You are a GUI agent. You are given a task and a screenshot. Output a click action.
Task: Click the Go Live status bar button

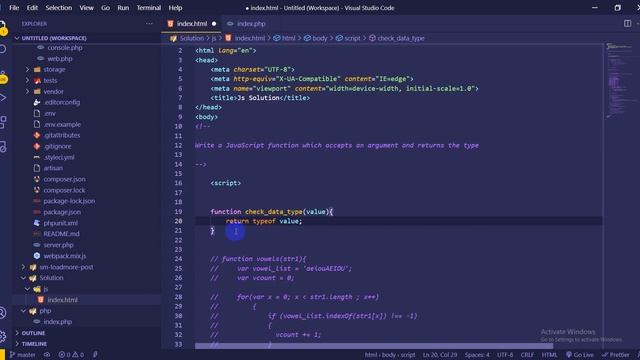[x=580, y=355]
